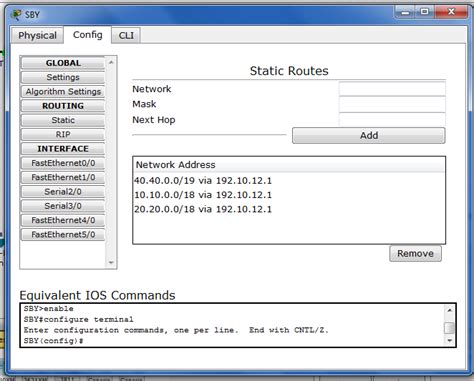Click the Network input field
474x381 pixels.
tap(392, 89)
